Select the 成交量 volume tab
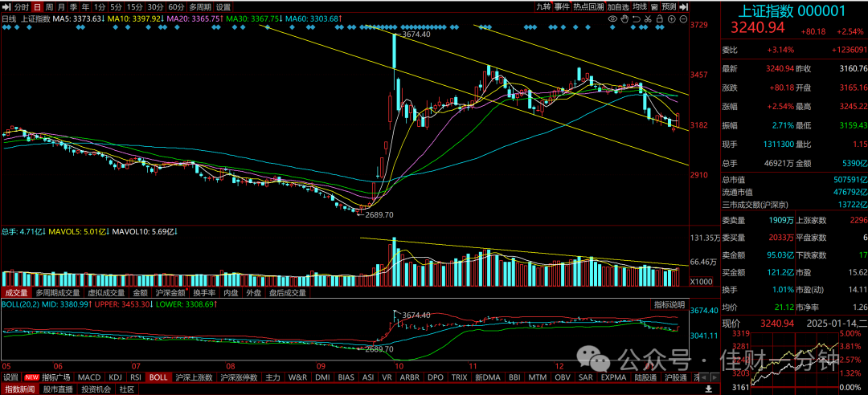The width and height of the screenshot is (868, 395). pyautogui.click(x=16, y=293)
